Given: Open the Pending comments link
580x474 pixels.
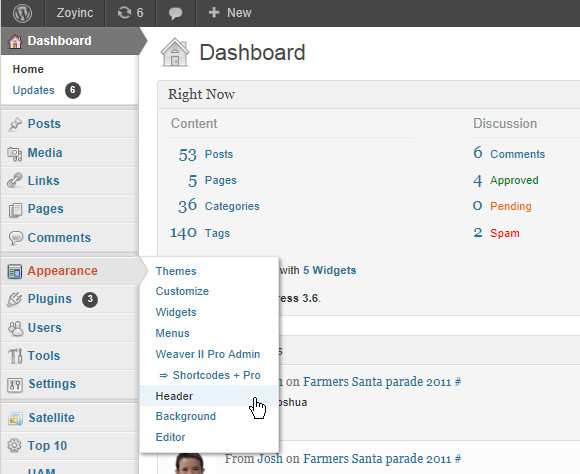Looking at the screenshot, I should pos(510,206).
